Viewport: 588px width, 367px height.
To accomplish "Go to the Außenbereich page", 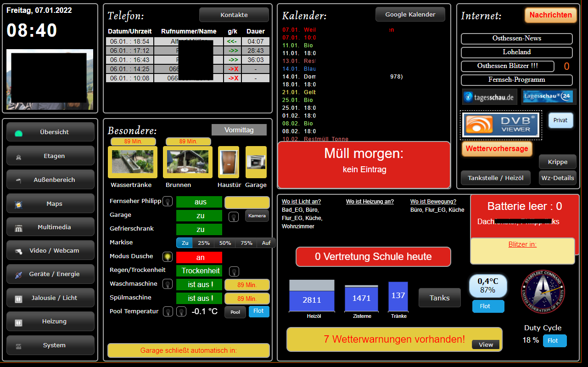I will pos(50,180).
